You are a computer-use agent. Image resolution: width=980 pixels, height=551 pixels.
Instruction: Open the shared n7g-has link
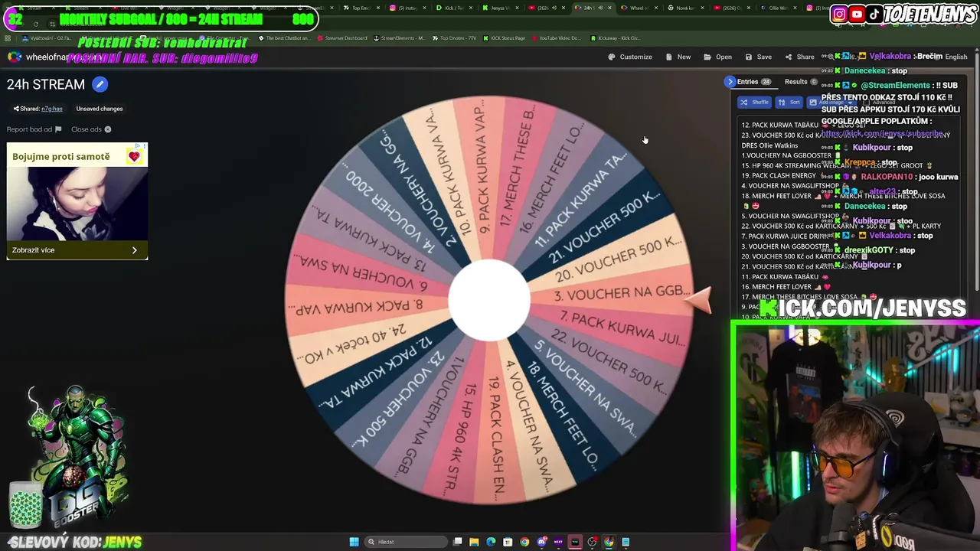pyautogui.click(x=52, y=109)
